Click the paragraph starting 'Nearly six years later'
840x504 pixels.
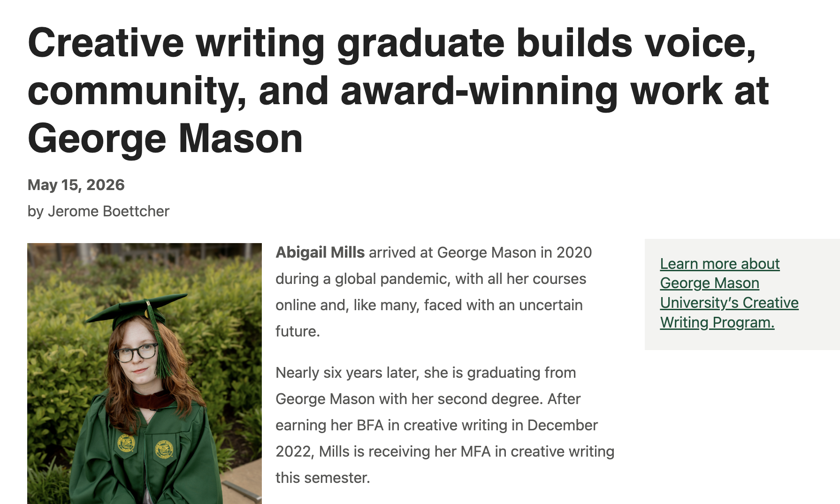[x=445, y=425]
